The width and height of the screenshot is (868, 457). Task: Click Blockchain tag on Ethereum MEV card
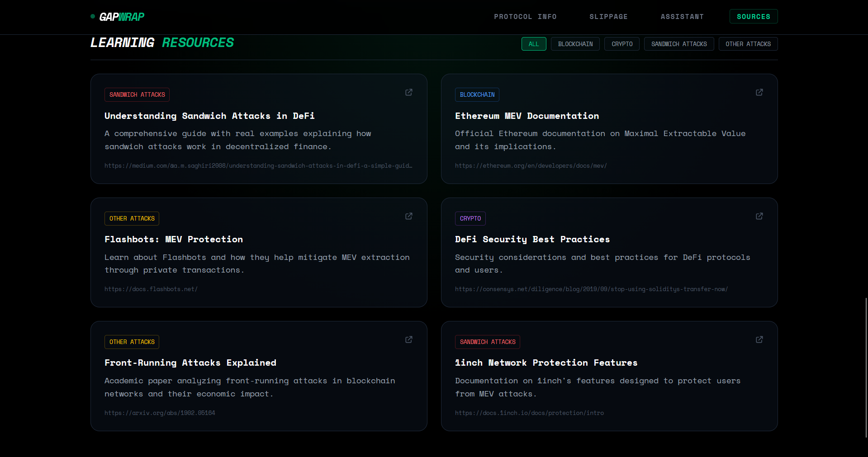(x=477, y=94)
